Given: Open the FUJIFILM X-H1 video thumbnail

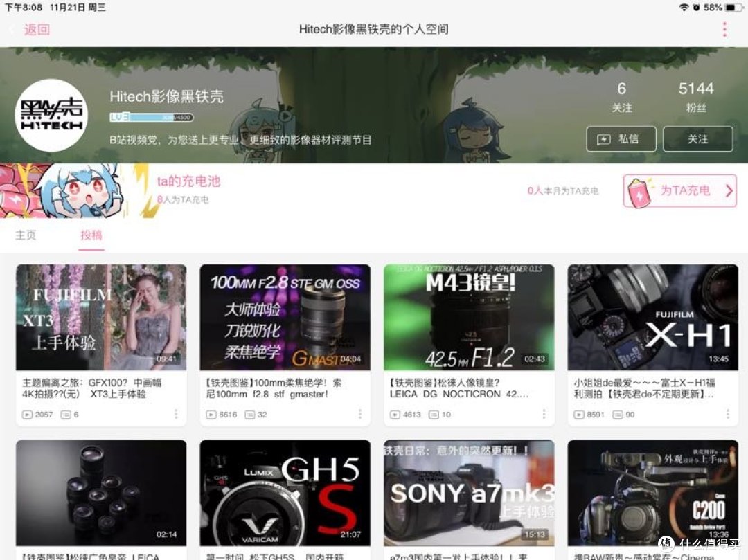Looking at the screenshot, I should coord(653,318).
